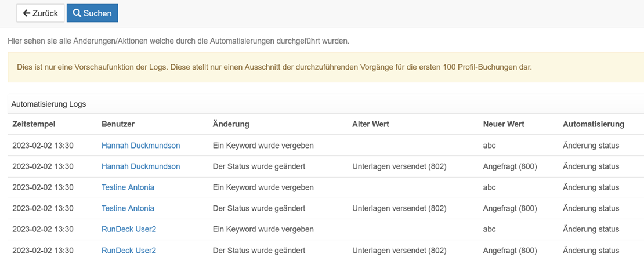Screen dimensions: 644x268
Task: Open the last RunDeck User2 link
Action: pyautogui.click(x=129, y=251)
